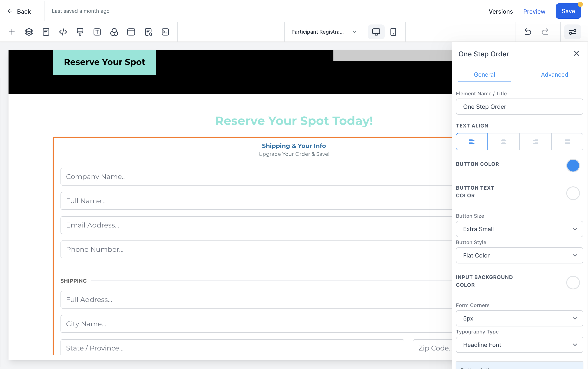Click the plus add element icon
Image resolution: width=588 pixels, height=369 pixels.
tap(12, 32)
